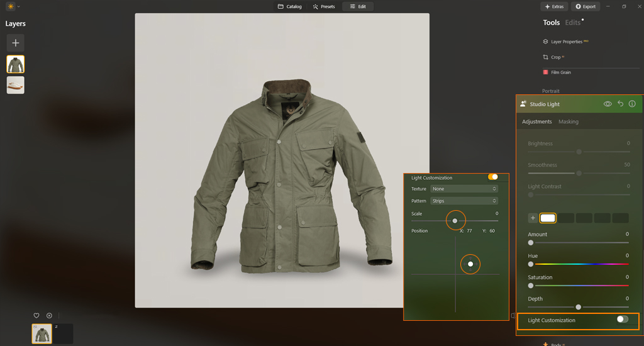Click the Saturation slider handle
Screen dimensions: 644x346
point(531,286)
